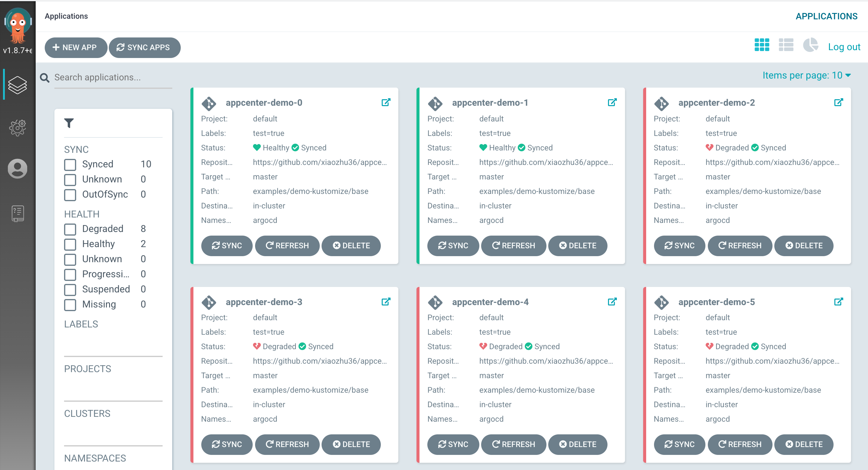Switch to tiles grid view icon

click(x=762, y=45)
